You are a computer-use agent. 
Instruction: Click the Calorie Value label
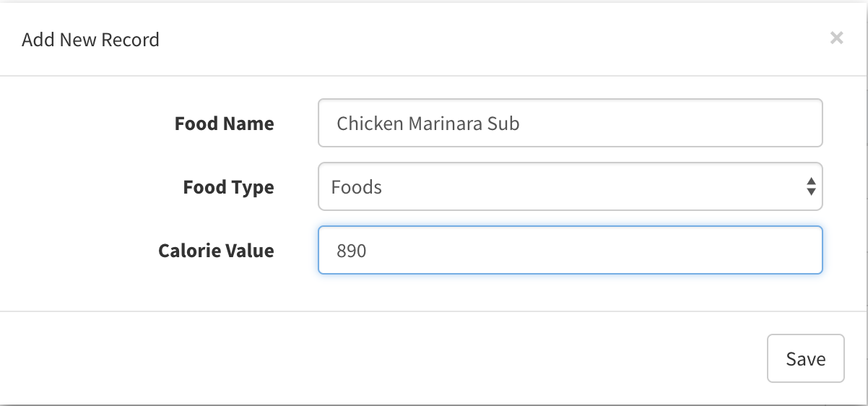216,251
